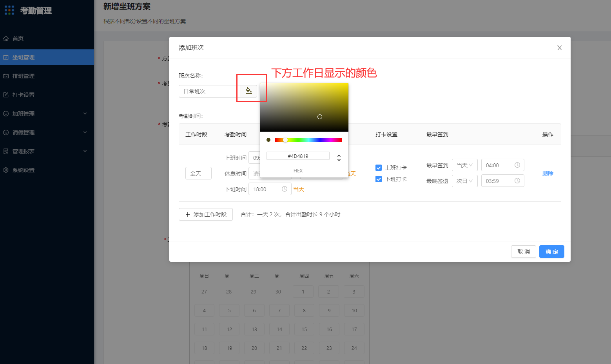Go to 首页 in sidebar

pyautogui.click(x=47, y=38)
